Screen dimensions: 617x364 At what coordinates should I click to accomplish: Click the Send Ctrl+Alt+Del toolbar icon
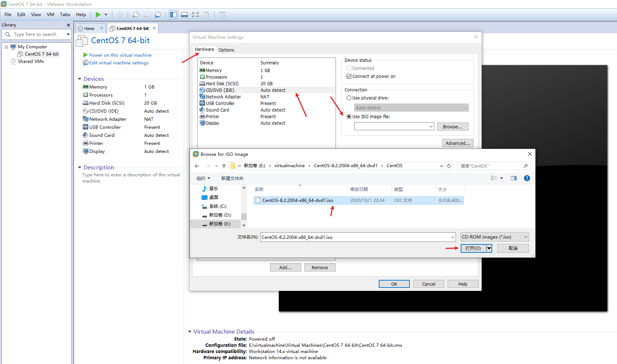click(120, 15)
